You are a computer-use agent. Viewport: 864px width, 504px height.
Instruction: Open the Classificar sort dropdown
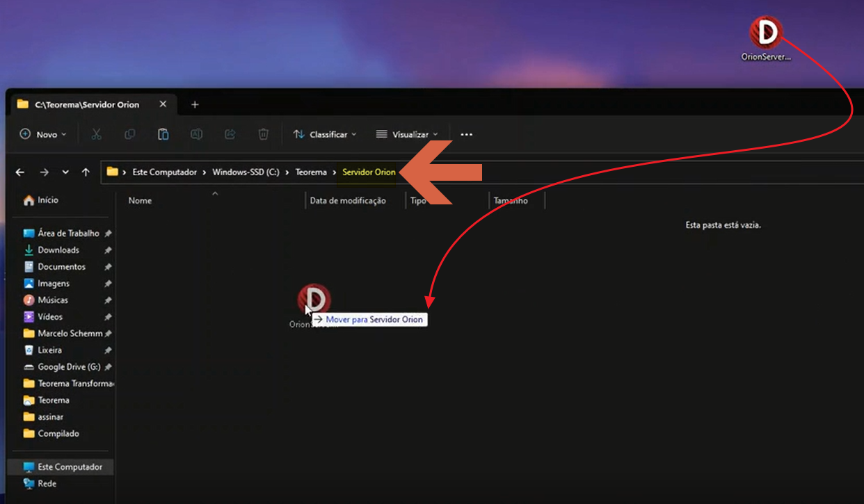(325, 134)
